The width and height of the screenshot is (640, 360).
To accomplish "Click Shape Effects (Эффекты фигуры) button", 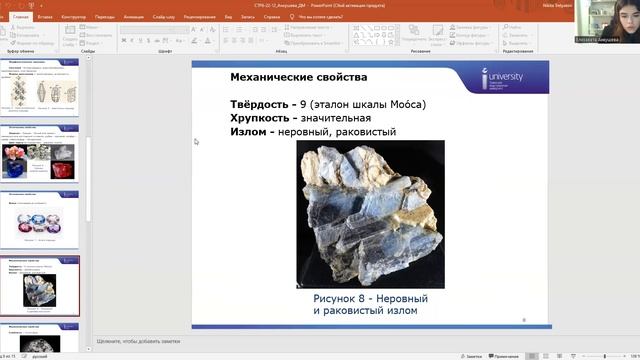I will click(471, 43).
